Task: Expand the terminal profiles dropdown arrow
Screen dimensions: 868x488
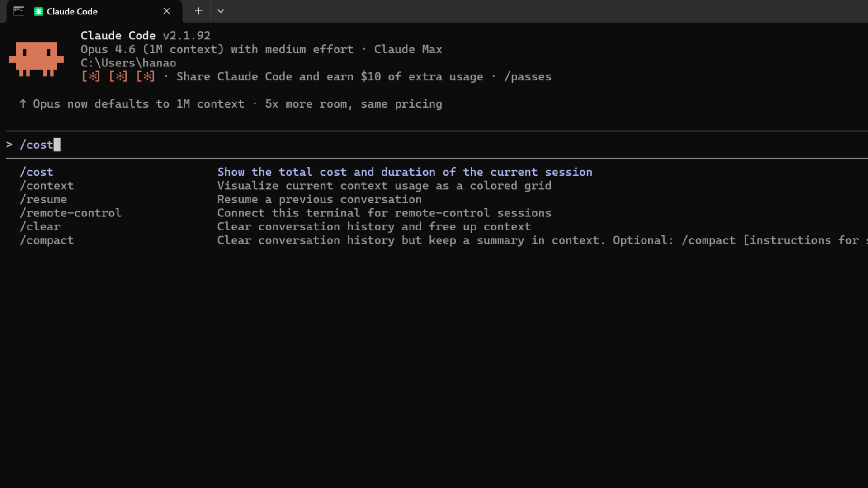Action: [221, 11]
